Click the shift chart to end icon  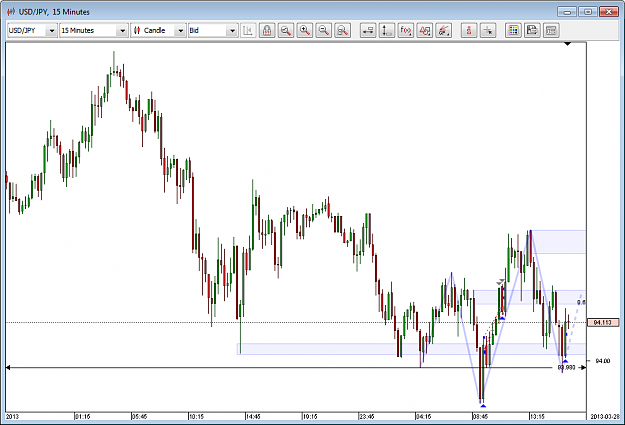pos(248,30)
